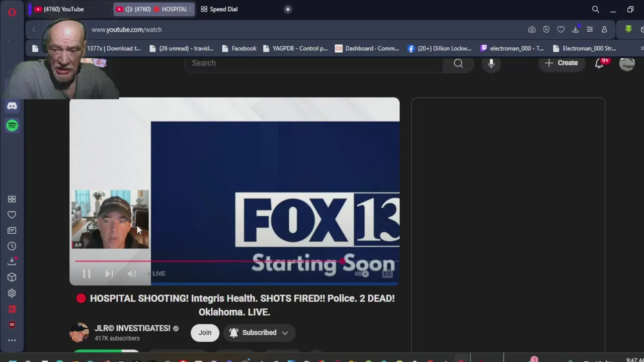Open the 1377x Download bookmark
Image resolution: width=644 pixels, height=362 pixels.
[114, 48]
